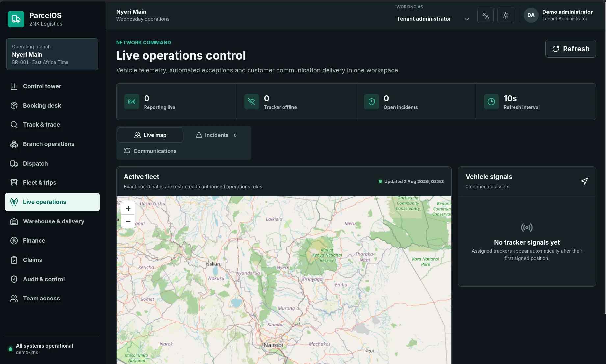Image resolution: width=606 pixels, height=364 pixels.
Task: Click the Demo administrator profile name
Action: pyautogui.click(x=567, y=12)
